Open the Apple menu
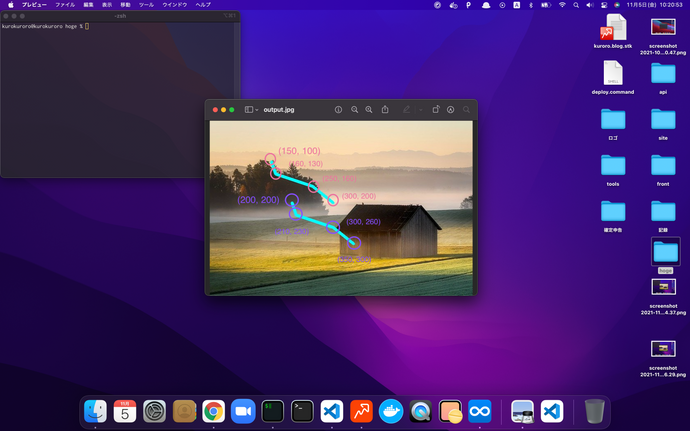The height and width of the screenshot is (431, 690). [x=11, y=5]
